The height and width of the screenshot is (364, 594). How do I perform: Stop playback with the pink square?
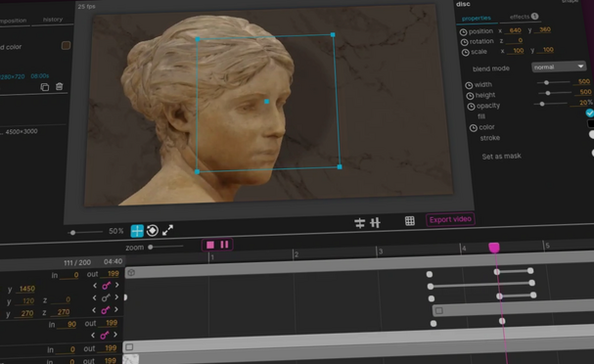pos(210,245)
